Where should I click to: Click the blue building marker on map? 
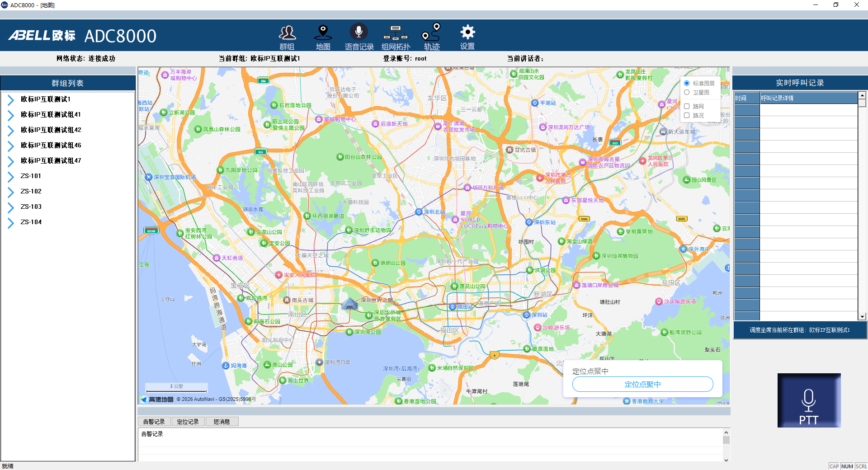click(349, 304)
